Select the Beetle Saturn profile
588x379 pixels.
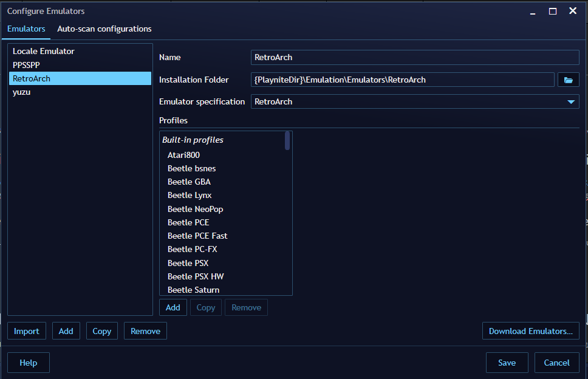[x=193, y=290]
